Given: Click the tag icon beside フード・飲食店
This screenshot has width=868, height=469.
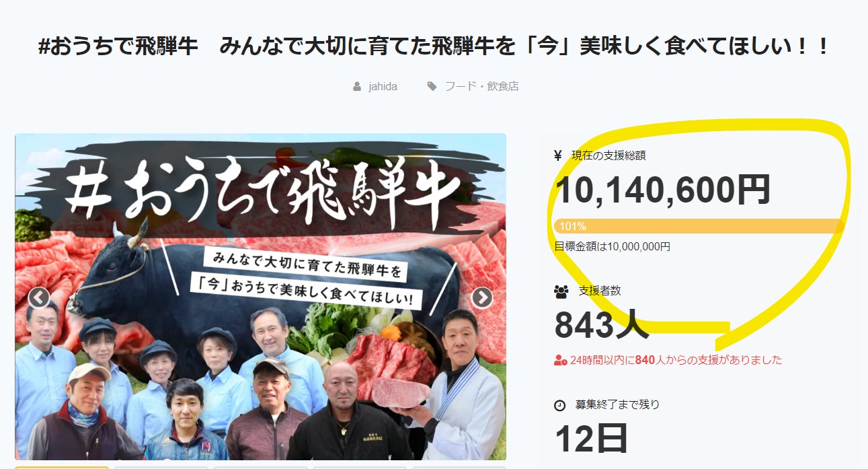Looking at the screenshot, I should [432, 87].
